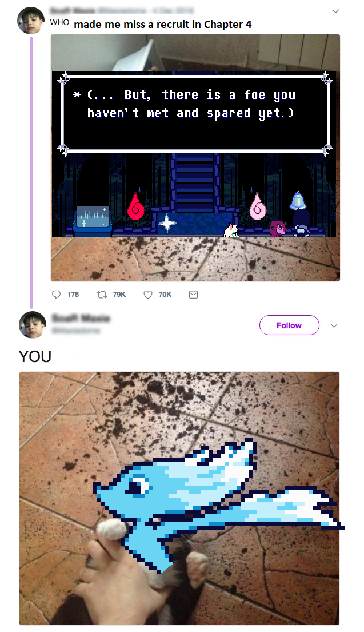Open the first tweet's chevron menu
This screenshot has height=632, width=364.
(335, 11)
